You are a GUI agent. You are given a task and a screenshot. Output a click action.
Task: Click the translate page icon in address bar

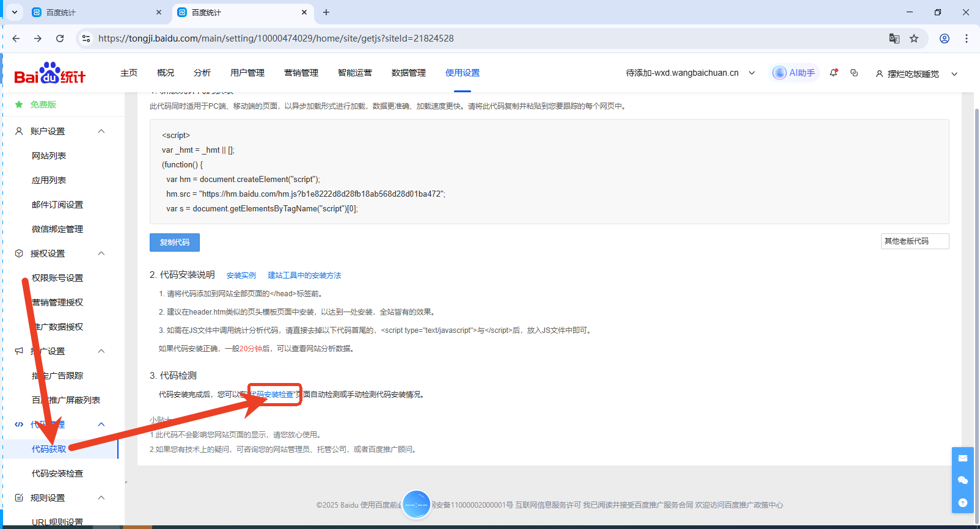[x=894, y=38]
